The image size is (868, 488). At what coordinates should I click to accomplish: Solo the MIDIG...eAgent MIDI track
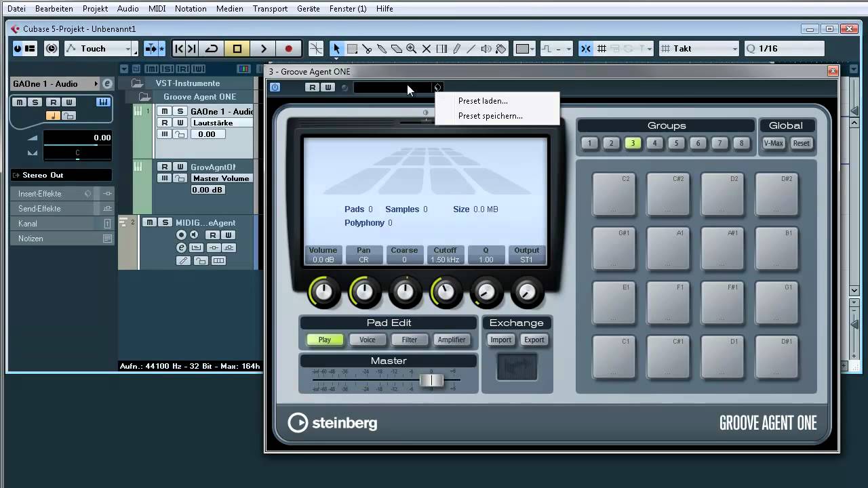(165, 222)
